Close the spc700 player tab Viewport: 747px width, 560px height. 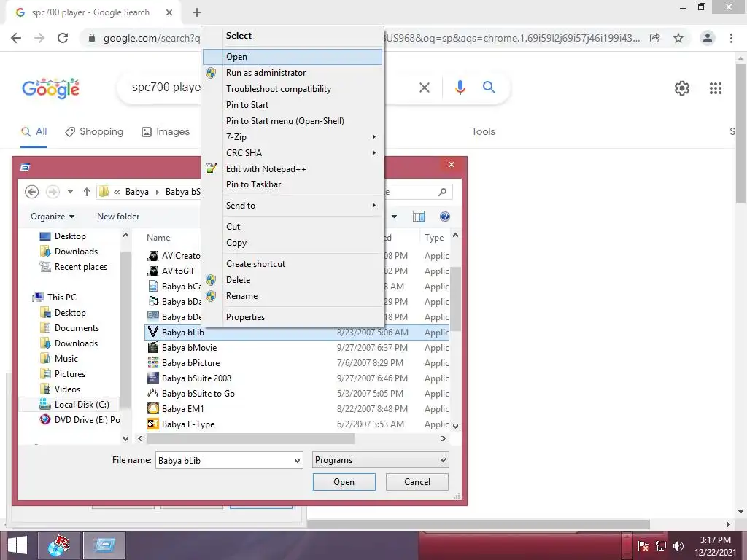[169, 12]
